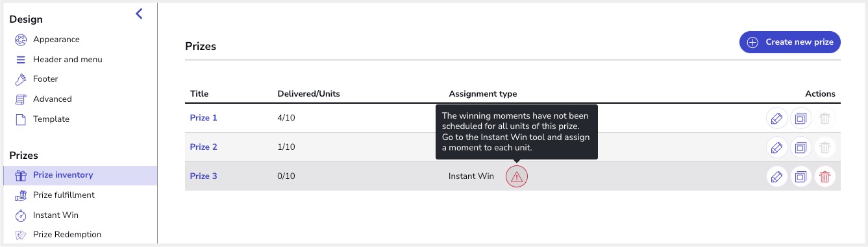The width and height of the screenshot is (868, 247).
Task: Click the pencil edit icon for Prize 2
Action: pos(776,147)
